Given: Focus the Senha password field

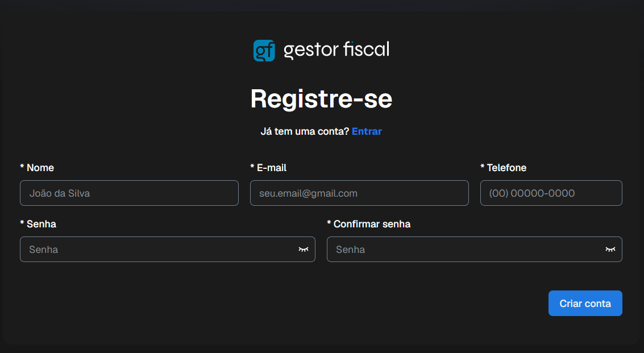Looking at the screenshot, I should (168, 250).
